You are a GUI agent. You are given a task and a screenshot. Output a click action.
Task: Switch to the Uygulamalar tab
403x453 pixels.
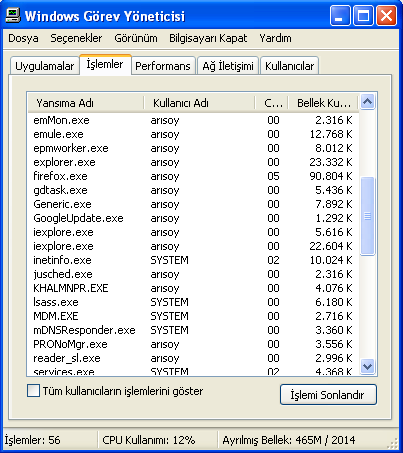point(45,66)
